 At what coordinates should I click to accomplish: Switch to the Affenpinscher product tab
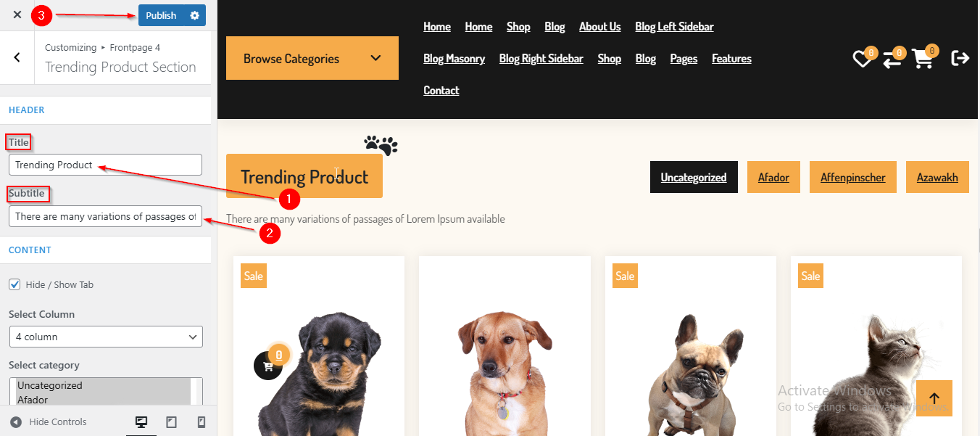pyautogui.click(x=852, y=177)
